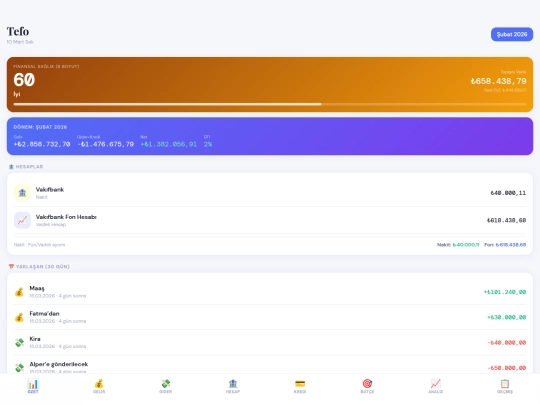Click the expense value -₺1.476.675,79

pyautogui.click(x=105, y=144)
